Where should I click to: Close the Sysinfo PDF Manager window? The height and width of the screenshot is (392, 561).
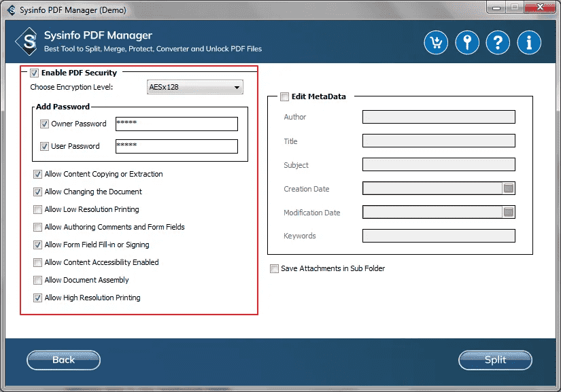pos(540,7)
